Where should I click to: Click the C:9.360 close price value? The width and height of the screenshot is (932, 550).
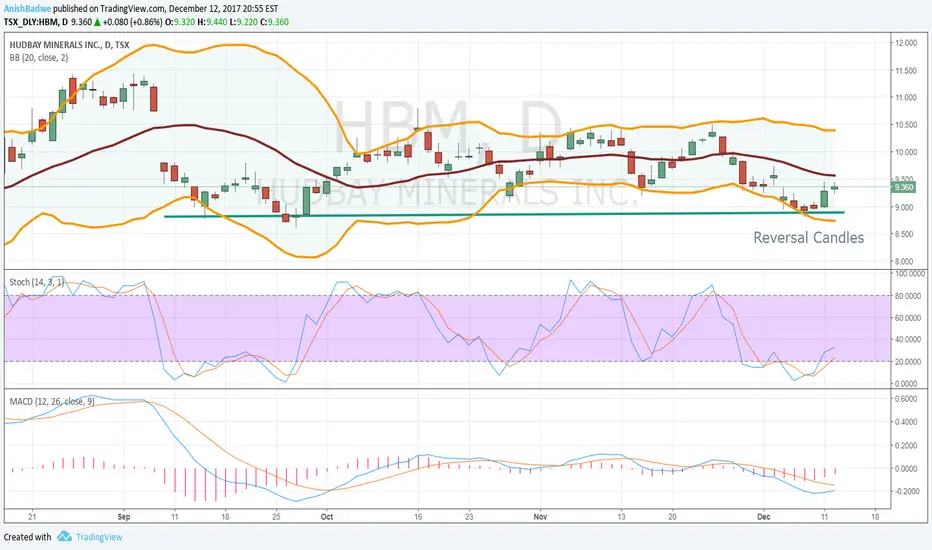pyautogui.click(x=275, y=22)
